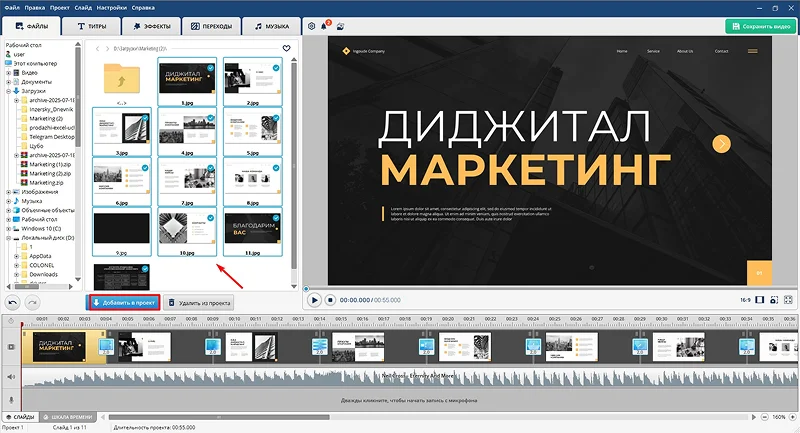Play the slideshow preview
The height and width of the screenshot is (433, 800).
coord(314,300)
